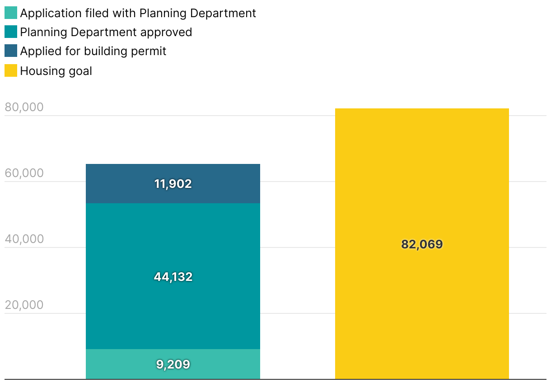
Task: Select 'Housing goal' legend text
Action: [56, 71]
